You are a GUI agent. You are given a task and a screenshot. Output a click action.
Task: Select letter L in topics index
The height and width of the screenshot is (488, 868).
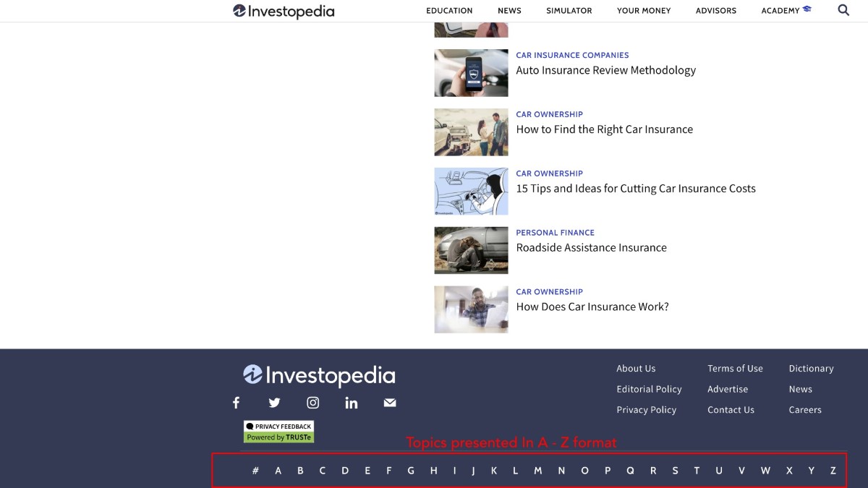point(516,471)
